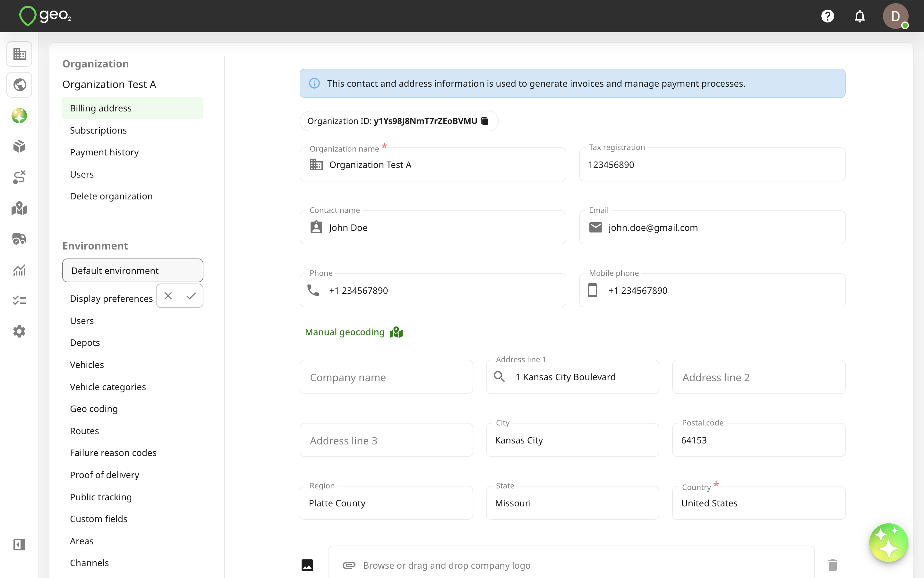The image size is (924, 578).
Task: Click the Address line 1 search field
Action: click(572, 377)
